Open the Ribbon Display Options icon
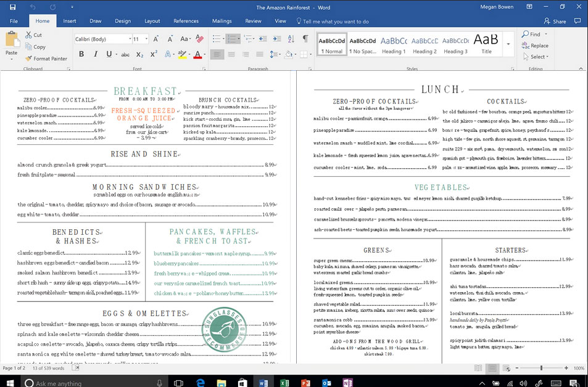The height and width of the screenshot is (387, 588). 529,7
